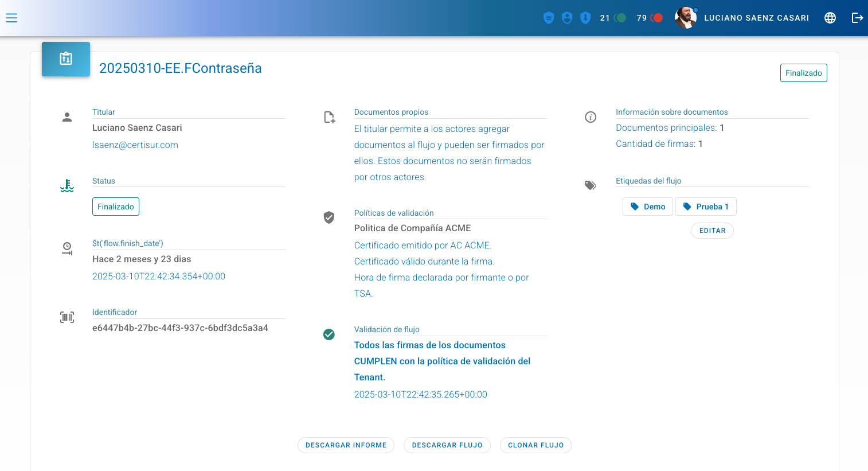Select the Prueba 1 tag chip
The height and width of the screenshot is (471, 868).
tap(706, 207)
